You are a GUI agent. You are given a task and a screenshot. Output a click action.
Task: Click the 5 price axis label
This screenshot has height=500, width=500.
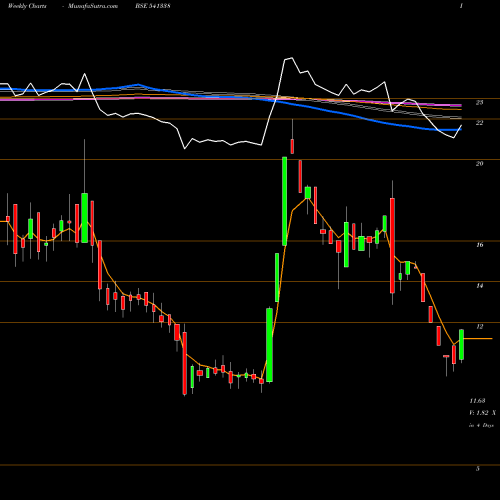click(478, 469)
